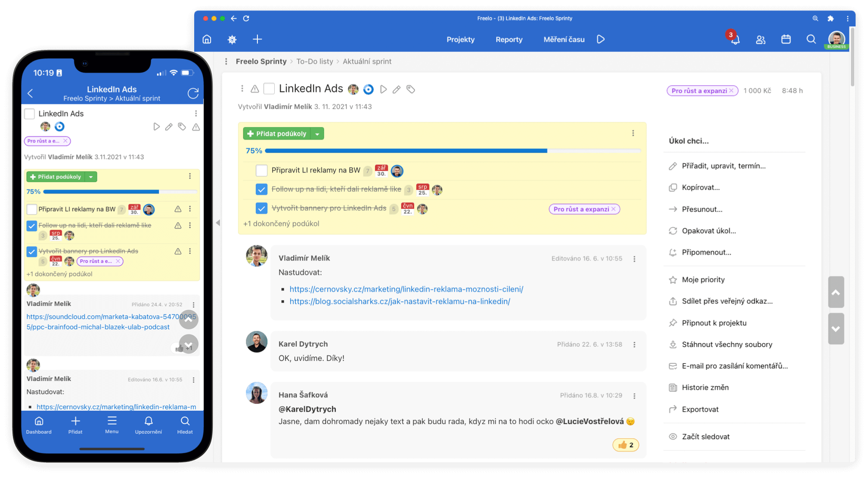Open the calendar icon in the header
Screen dimensions: 868x477
tap(786, 39)
